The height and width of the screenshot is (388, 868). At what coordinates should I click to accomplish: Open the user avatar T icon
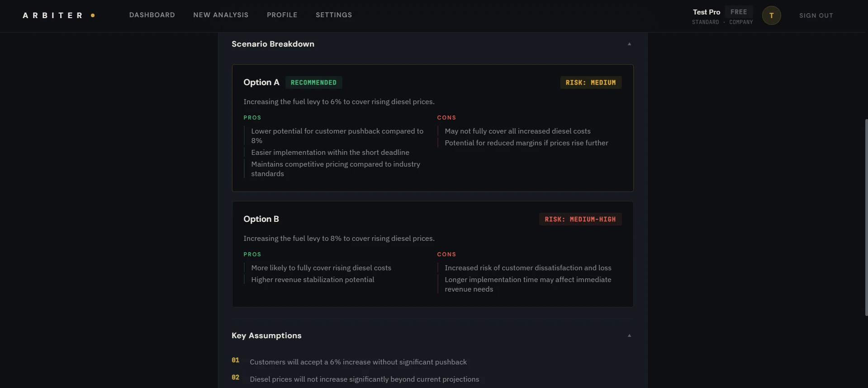click(771, 15)
